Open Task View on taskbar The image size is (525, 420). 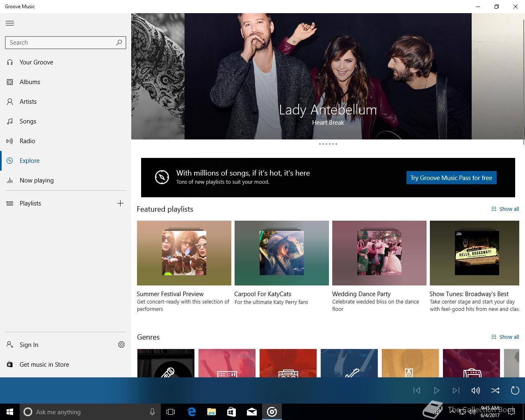point(171,412)
